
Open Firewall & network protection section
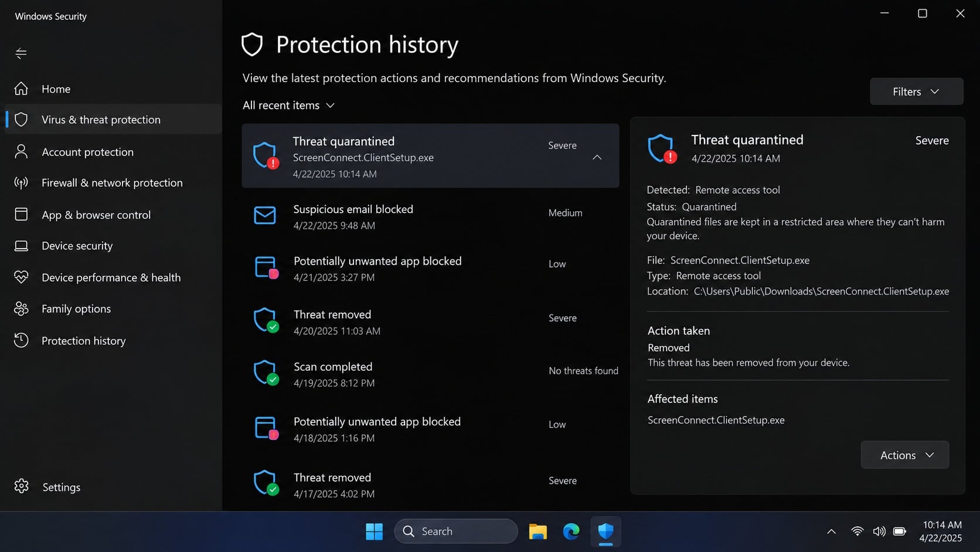pos(113,183)
